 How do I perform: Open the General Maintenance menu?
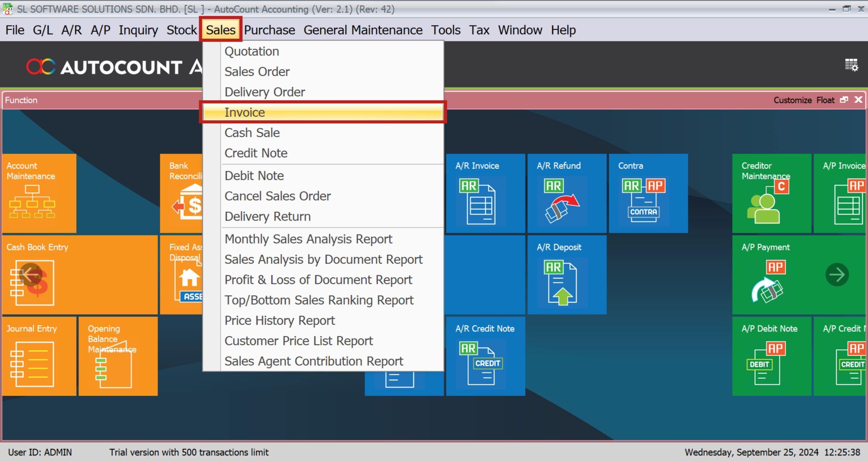pyautogui.click(x=363, y=30)
